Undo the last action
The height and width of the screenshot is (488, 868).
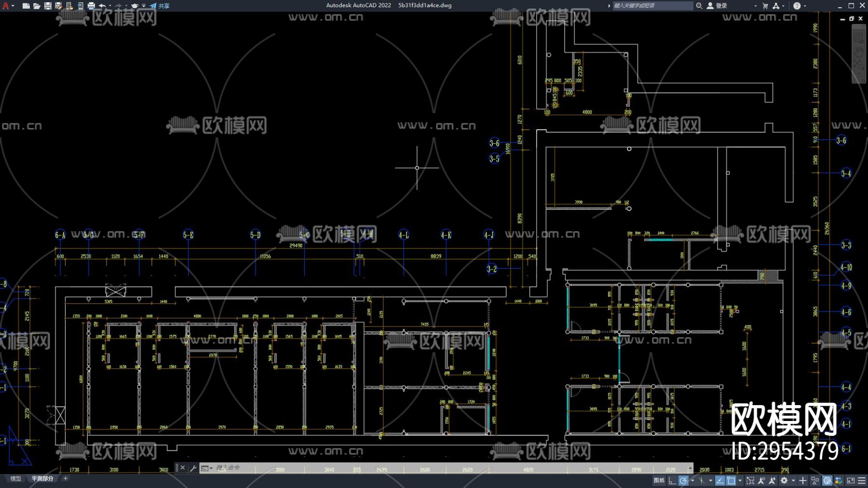click(x=102, y=6)
